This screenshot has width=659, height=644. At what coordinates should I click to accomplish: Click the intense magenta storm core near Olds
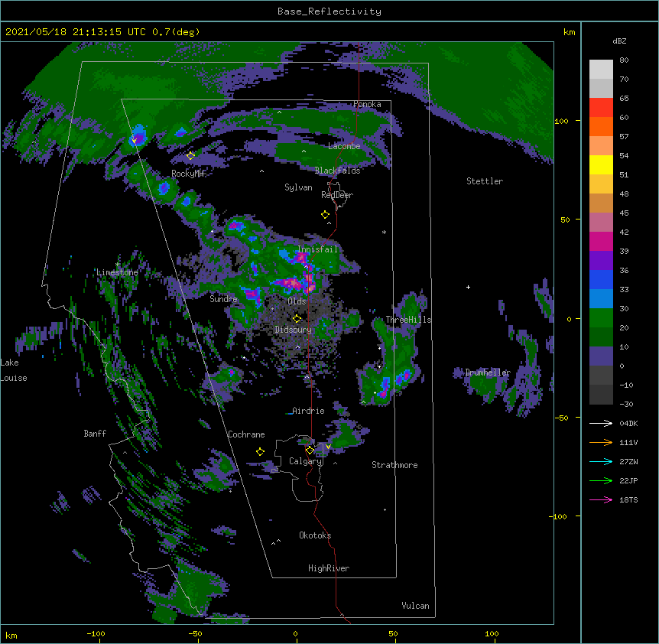(x=293, y=283)
